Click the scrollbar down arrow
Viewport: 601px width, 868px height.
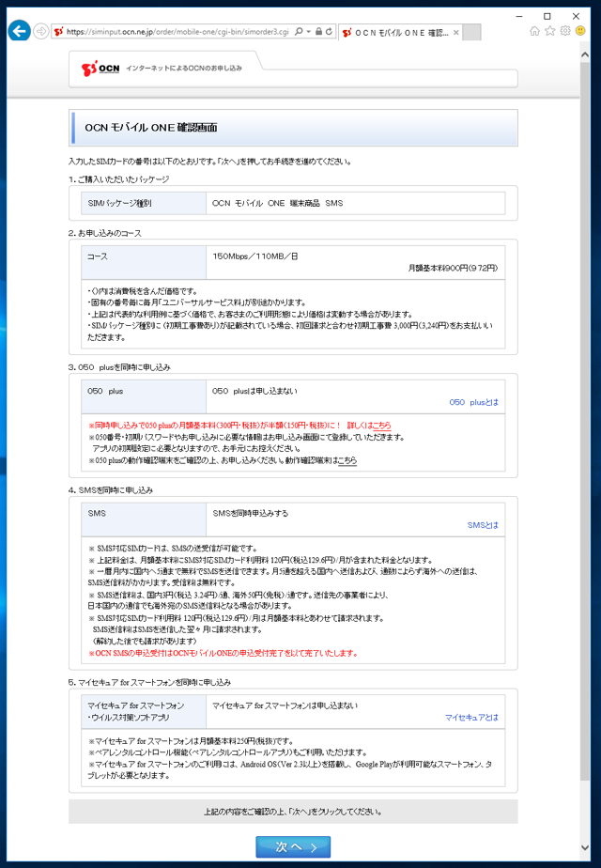point(585,847)
